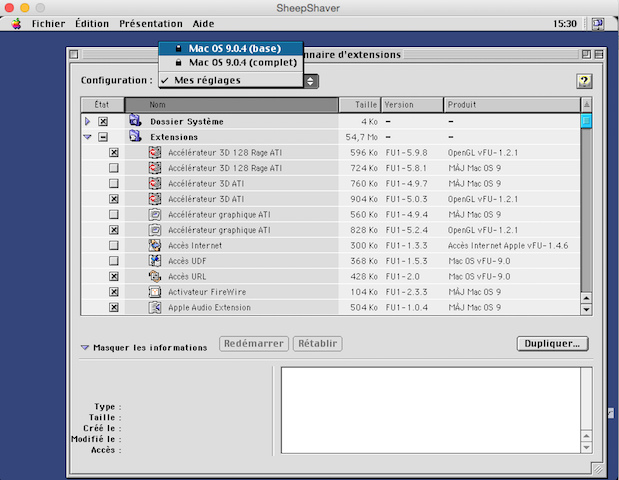Click the extensions list scroll up arrow
The width and height of the screenshot is (619, 480).
click(x=586, y=298)
